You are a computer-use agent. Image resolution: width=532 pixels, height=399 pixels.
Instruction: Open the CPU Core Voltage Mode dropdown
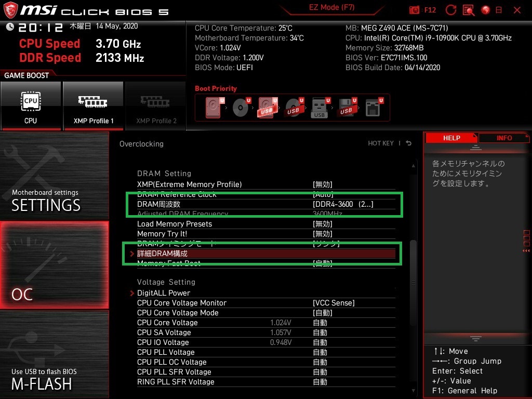tap(322, 312)
